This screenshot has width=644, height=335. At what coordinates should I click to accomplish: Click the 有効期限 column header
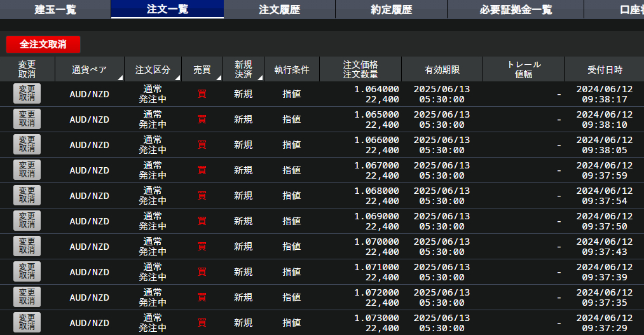point(442,69)
